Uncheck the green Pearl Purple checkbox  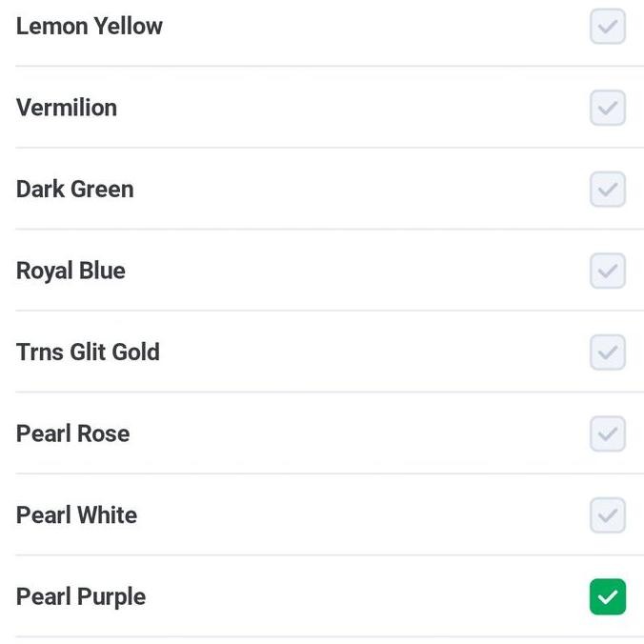pyautogui.click(x=608, y=597)
